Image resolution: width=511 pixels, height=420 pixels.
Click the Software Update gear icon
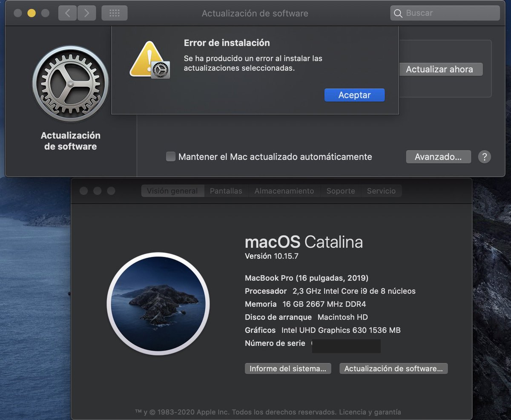pyautogui.click(x=71, y=84)
